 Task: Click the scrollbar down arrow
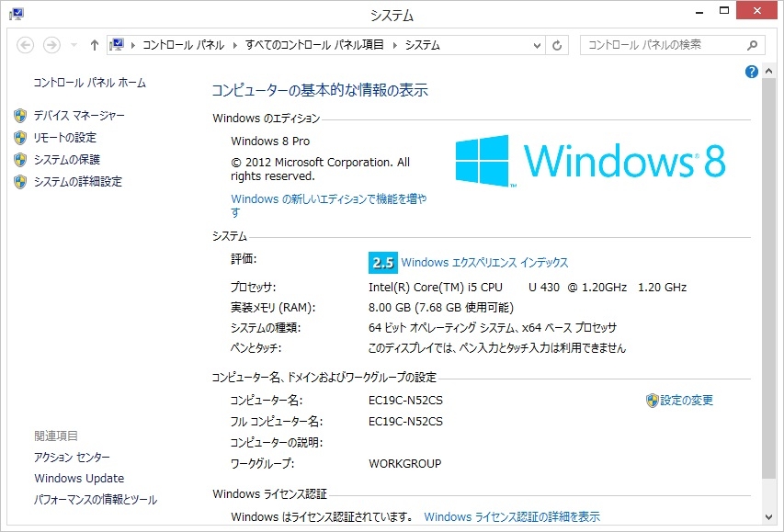[768, 517]
